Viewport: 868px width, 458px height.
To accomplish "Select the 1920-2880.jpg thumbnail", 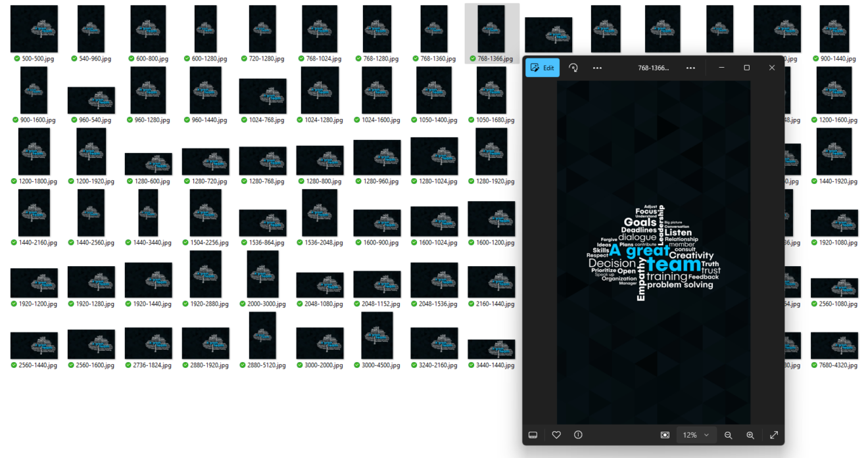I will click(206, 275).
